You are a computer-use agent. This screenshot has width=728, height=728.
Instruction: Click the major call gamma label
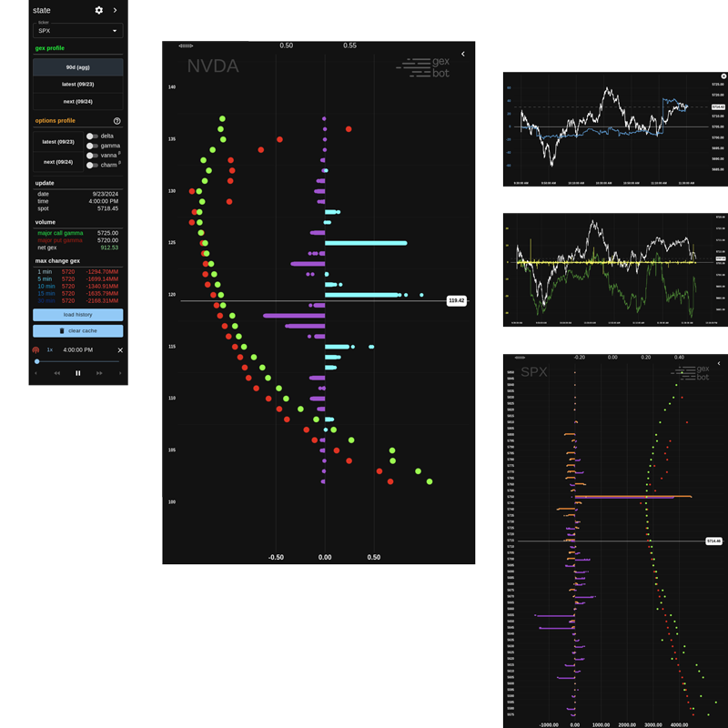pyautogui.click(x=60, y=233)
